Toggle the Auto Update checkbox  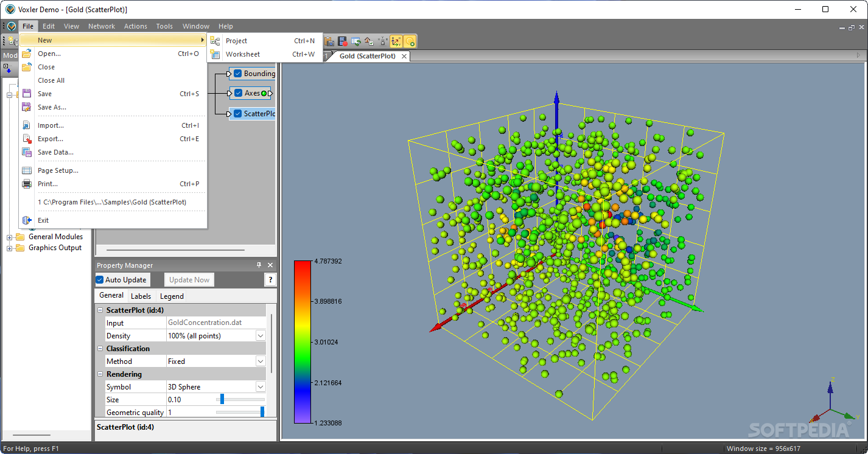click(x=100, y=280)
